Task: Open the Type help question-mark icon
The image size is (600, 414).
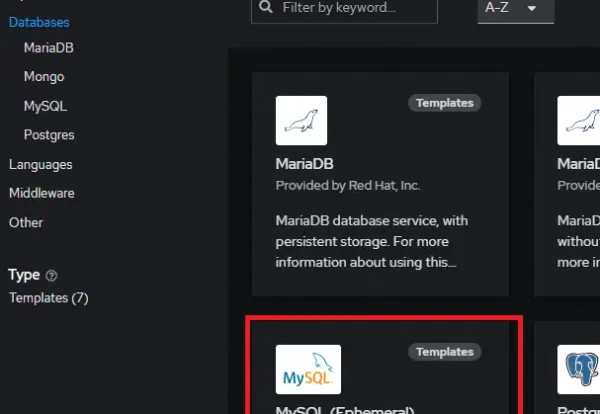Action: [51, 275]
